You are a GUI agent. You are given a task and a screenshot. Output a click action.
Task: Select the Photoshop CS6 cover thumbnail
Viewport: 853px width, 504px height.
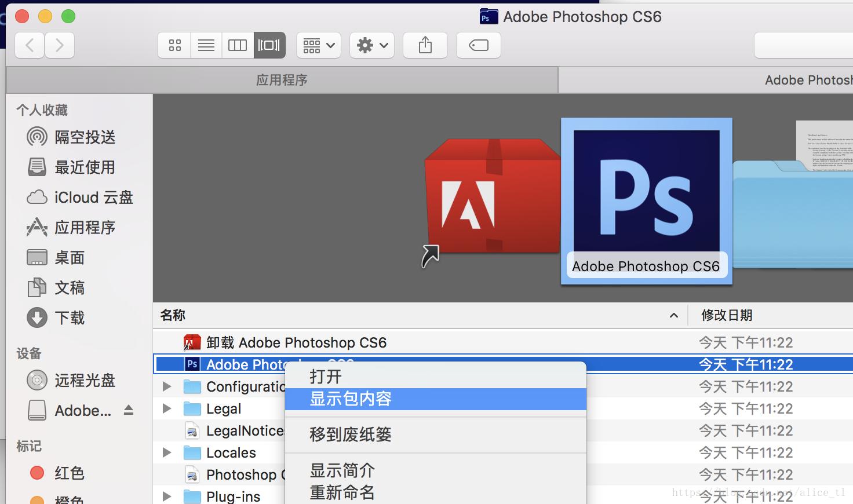pos(647,200)
